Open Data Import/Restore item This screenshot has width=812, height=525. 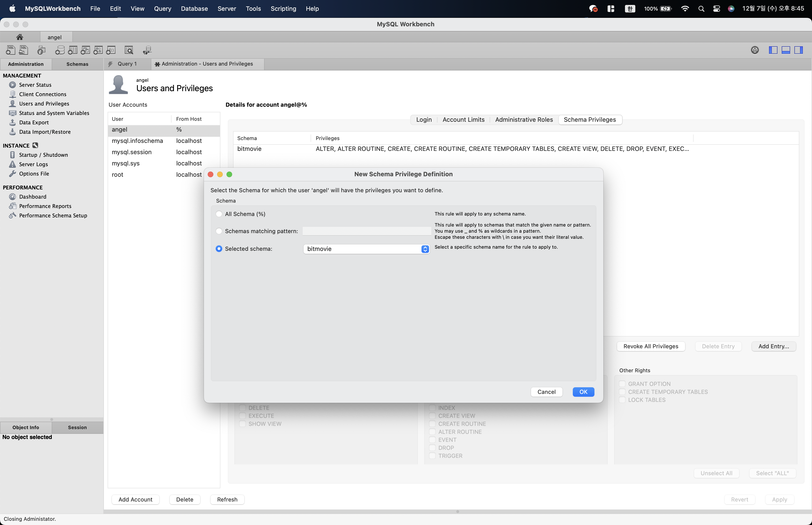tap(45, 132)
